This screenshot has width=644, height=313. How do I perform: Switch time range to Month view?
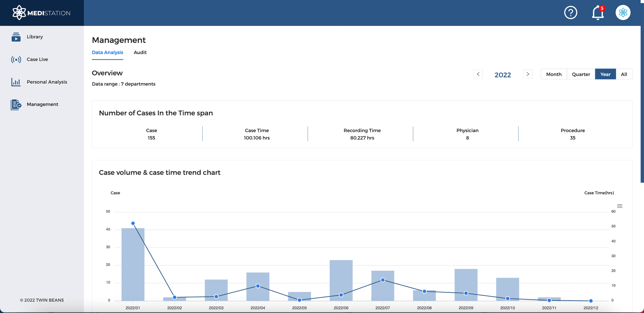click(553, 74)
